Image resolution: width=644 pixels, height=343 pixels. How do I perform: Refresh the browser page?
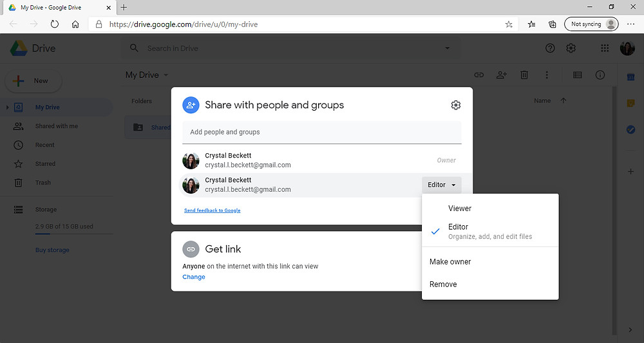[54, 24]
